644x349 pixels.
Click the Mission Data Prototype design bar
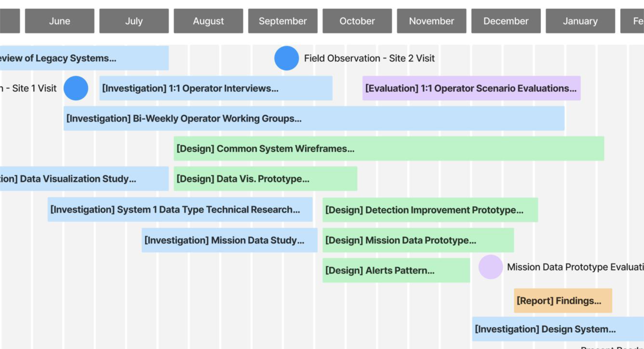(x=418, y=240)
